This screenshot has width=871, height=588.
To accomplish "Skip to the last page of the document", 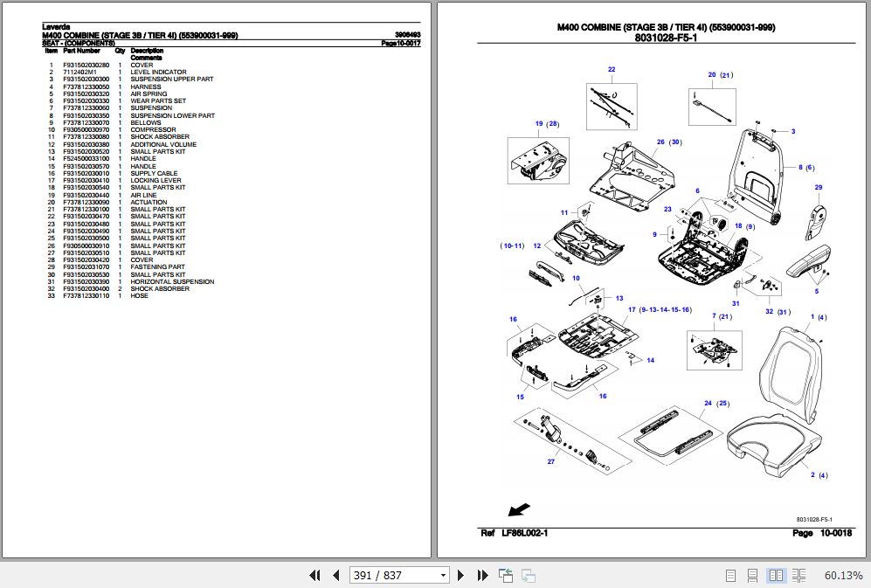I will (x=481, y=575).
